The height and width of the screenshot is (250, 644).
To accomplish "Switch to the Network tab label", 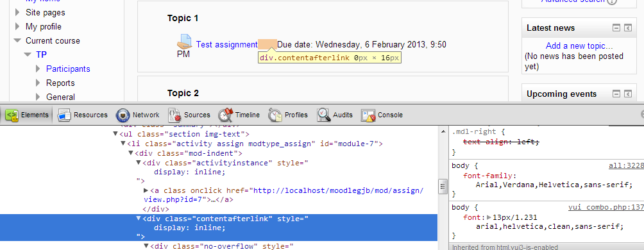I will coord(146,115).
